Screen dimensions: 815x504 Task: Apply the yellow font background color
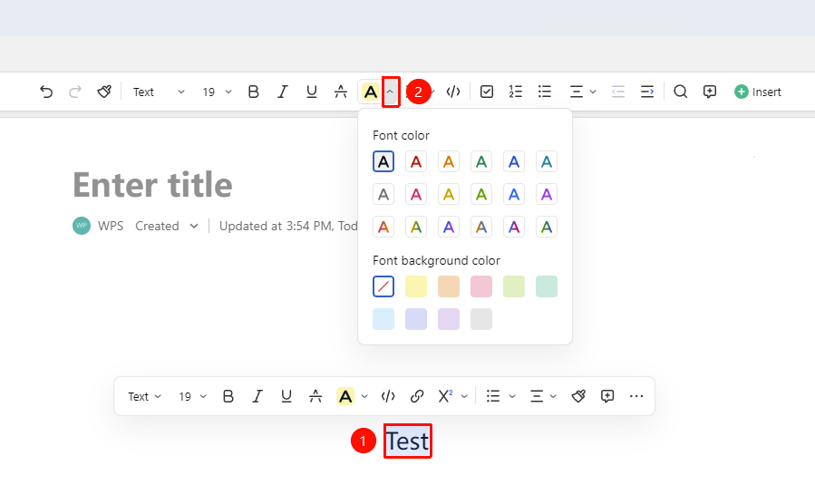click(416, 286)
